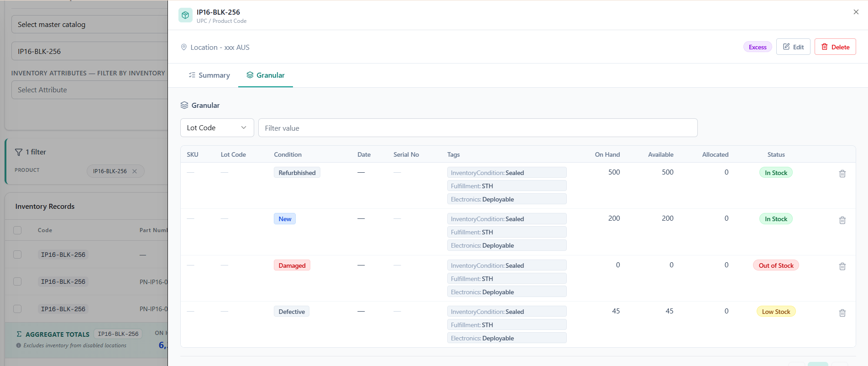The image size is (868, 366).
Task: Toggle the select-all checkbox in Inventory Records
Action: pos(17,230)
